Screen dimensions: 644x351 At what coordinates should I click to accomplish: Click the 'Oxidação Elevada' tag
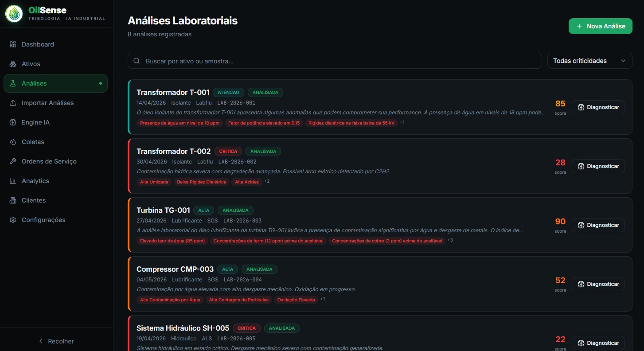296,300
